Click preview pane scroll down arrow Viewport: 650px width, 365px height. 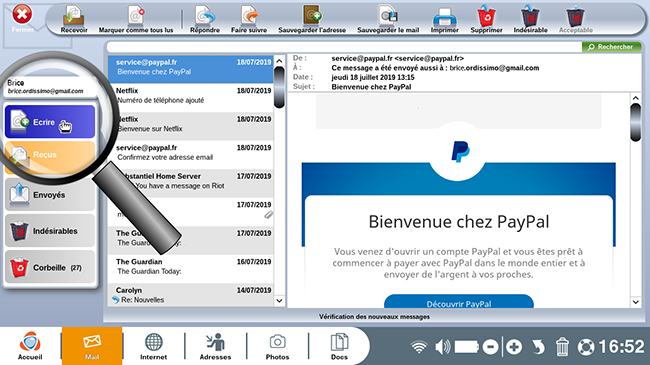tap(635, 302)
